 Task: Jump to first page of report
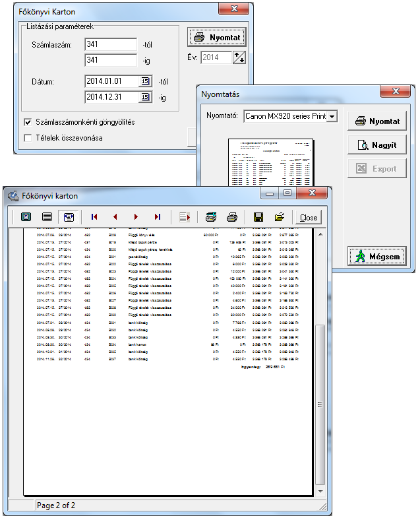point(94,217)
